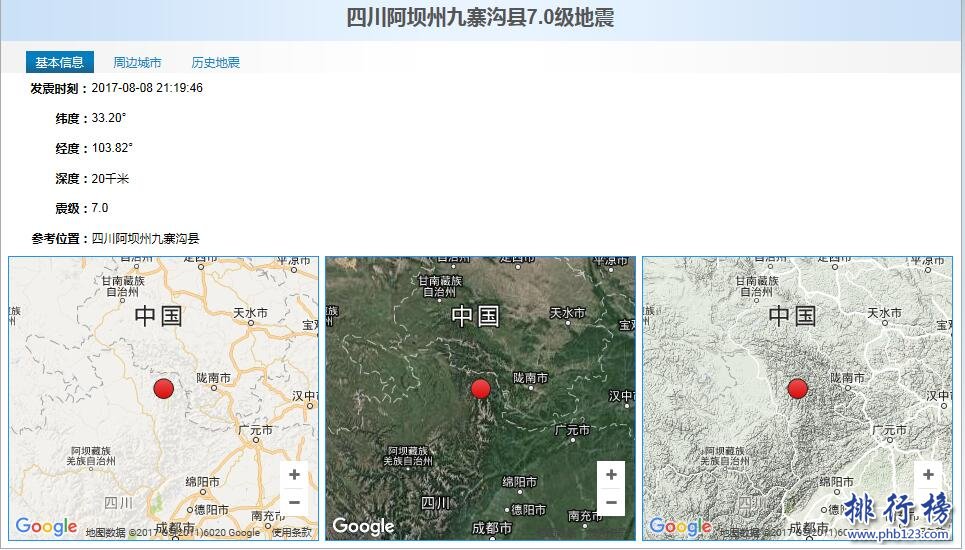Select the depth value 20千米
965x550 pixels.
pos(110,178)
